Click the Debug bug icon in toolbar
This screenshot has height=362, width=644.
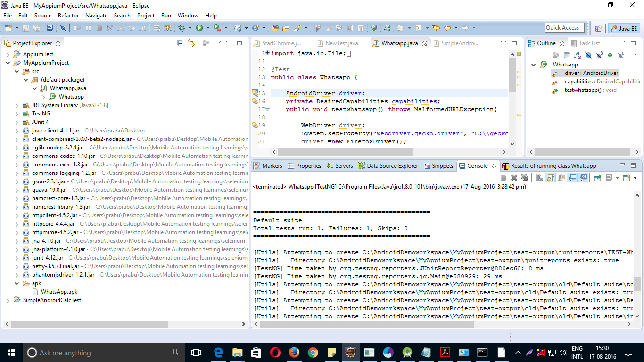182,28
